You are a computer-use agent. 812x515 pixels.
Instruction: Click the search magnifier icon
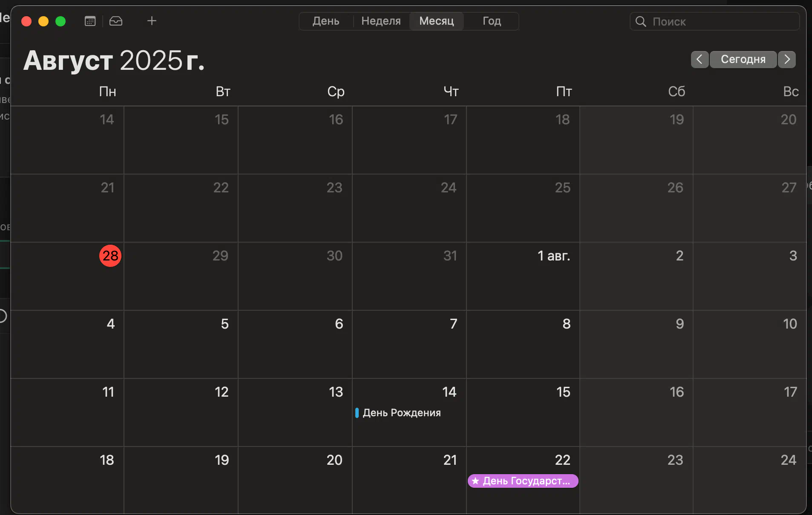[641, 21]
